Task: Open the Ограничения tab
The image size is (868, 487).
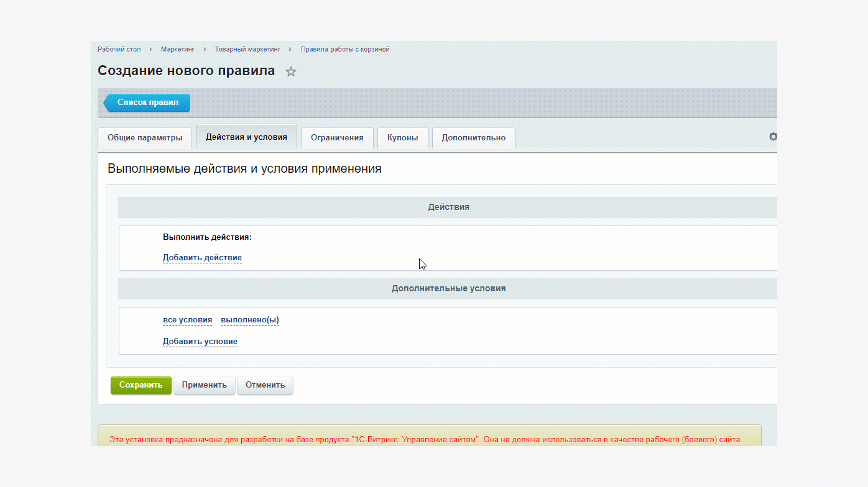Action: pos(337,138)
